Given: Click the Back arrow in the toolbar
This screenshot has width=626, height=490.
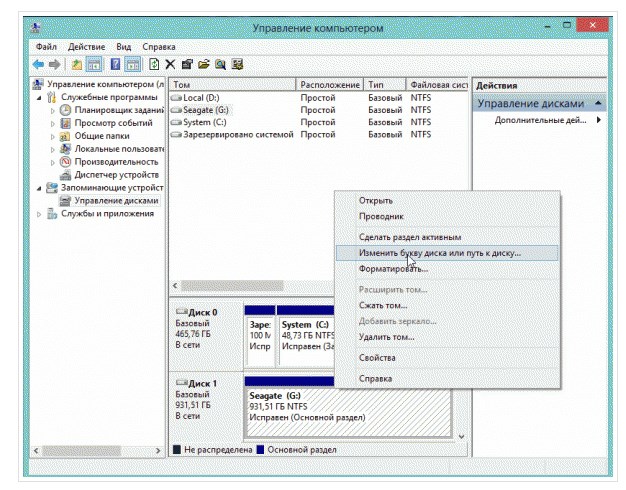Looking at the screenshot, I should [39, 64].
